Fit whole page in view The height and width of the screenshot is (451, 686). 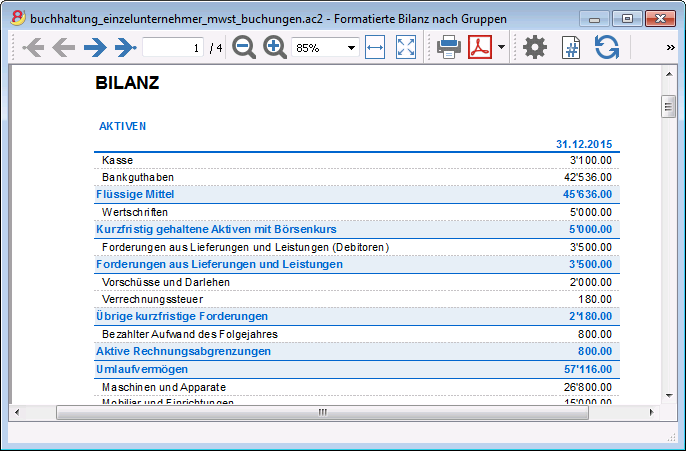[406, 47]
